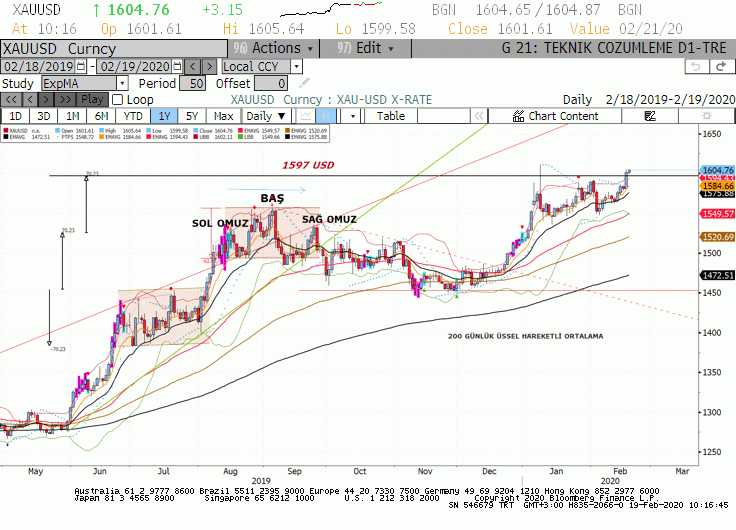This screenshot has width=736, height=530.
Task: Click the Hi 1605.64 value
Action: pos(276,29)
